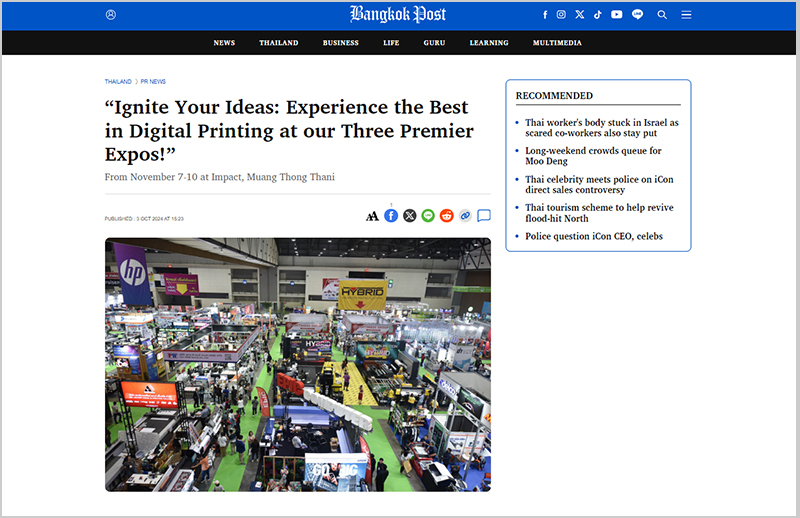Copy article link icon
The image size is (800, 518).
pos(465,216)
